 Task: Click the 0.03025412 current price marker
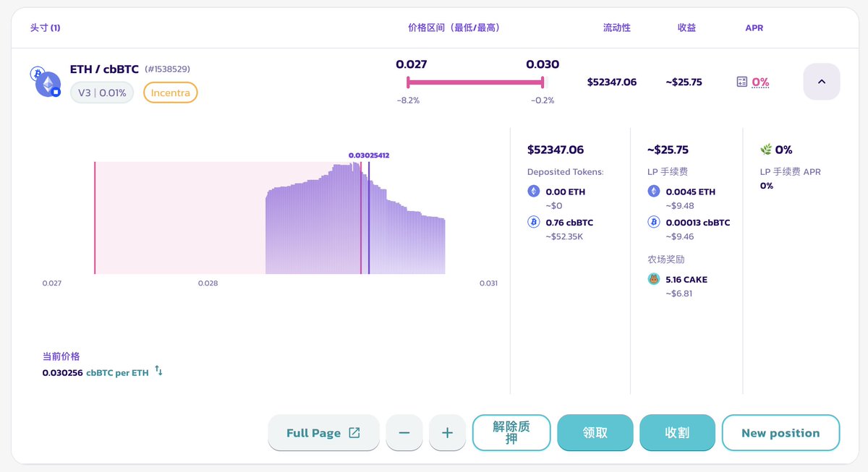pos(369,155)
